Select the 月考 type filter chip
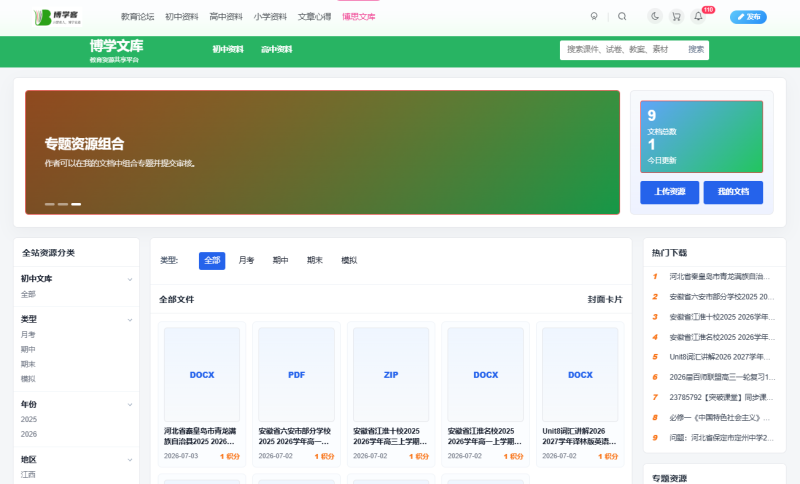The height and width of the screenshot is (484, 800). click(246, 261)
